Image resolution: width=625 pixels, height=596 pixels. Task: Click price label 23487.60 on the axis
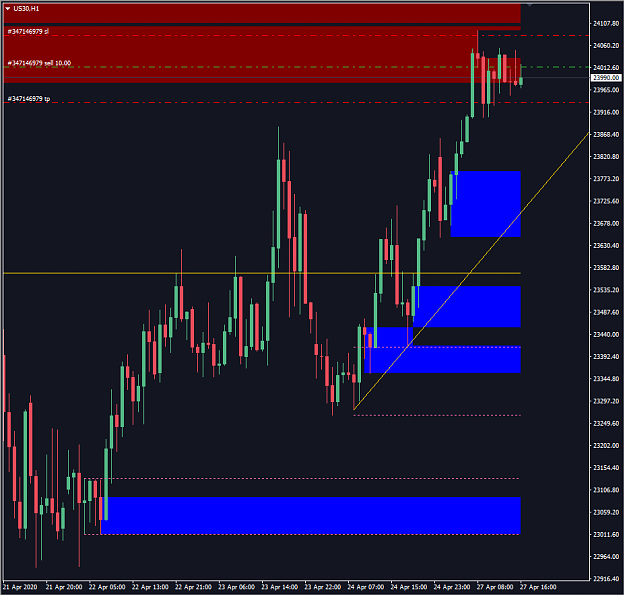click(606, 313)
